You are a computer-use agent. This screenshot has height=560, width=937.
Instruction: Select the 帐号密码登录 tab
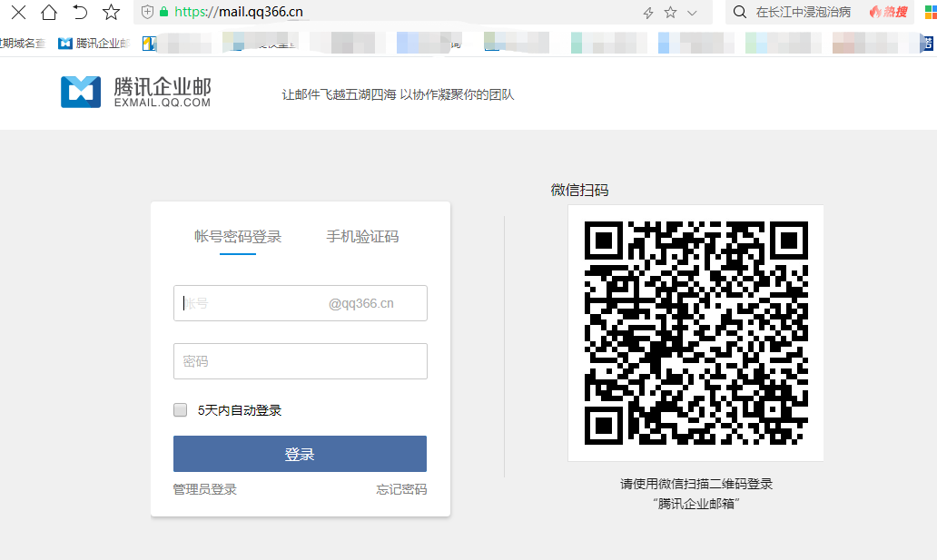[x=238, y=235]
